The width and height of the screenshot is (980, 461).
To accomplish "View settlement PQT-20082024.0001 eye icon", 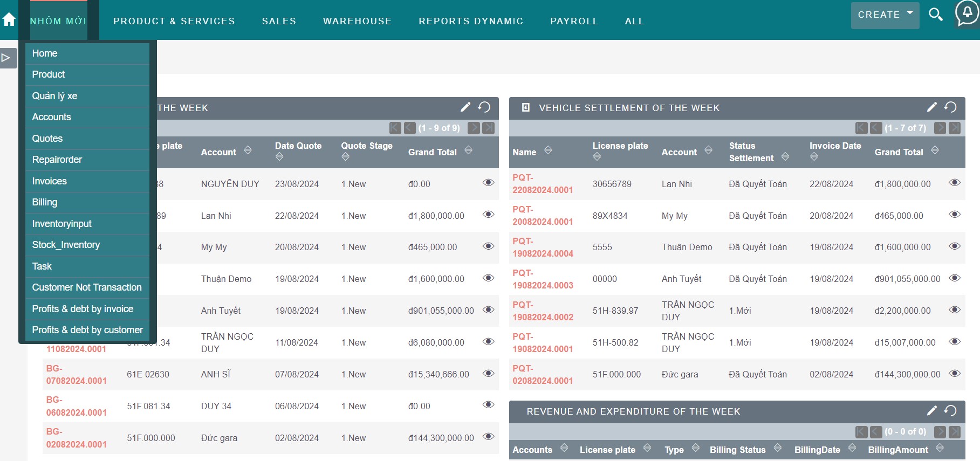I will coord(955,215).
